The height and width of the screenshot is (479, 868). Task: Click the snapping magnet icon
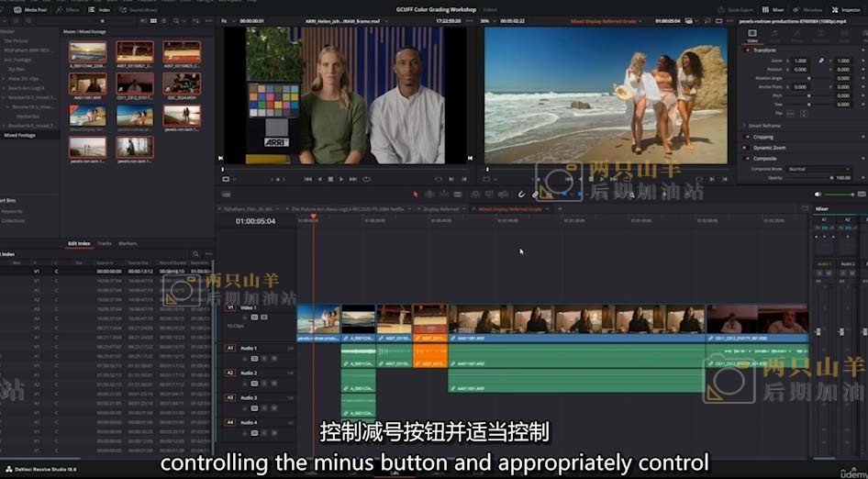(x=522, y=195)
